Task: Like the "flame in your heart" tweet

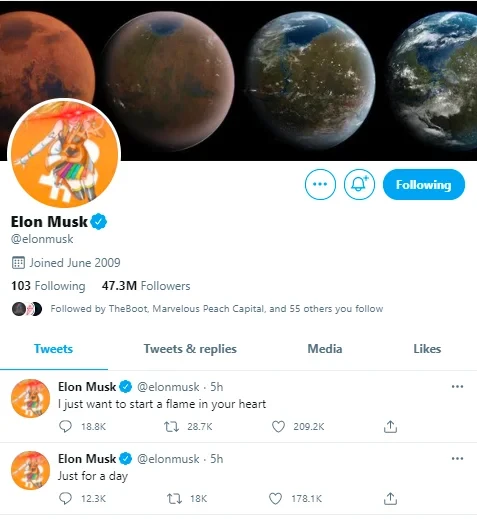Action: pyautogui.click(x=278, y=426)
